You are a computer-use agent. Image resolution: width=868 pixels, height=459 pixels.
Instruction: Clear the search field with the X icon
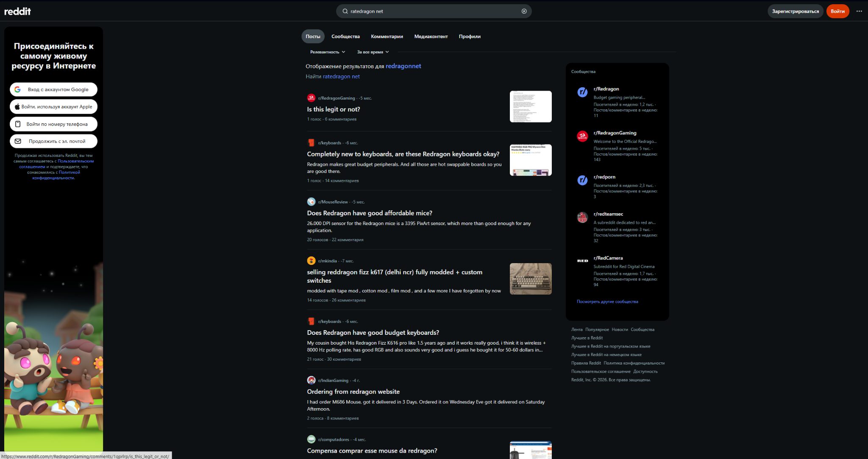point(524,11)
